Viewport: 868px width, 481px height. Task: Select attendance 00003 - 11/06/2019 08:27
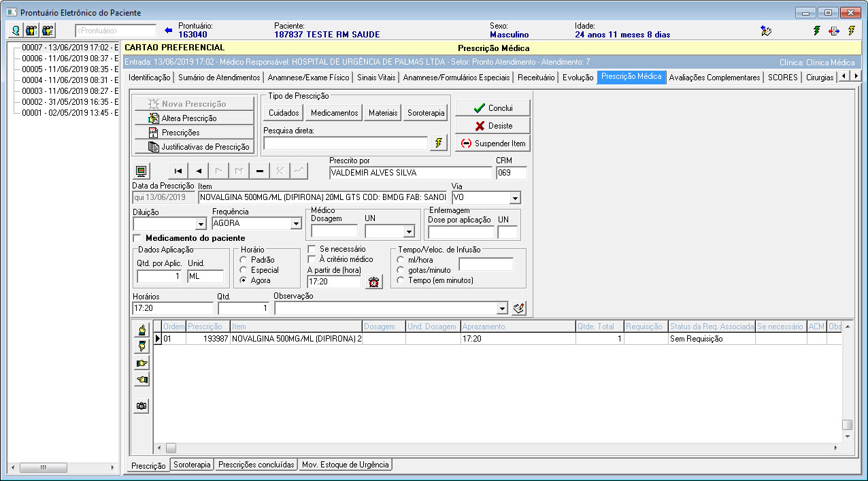[70, 91]
